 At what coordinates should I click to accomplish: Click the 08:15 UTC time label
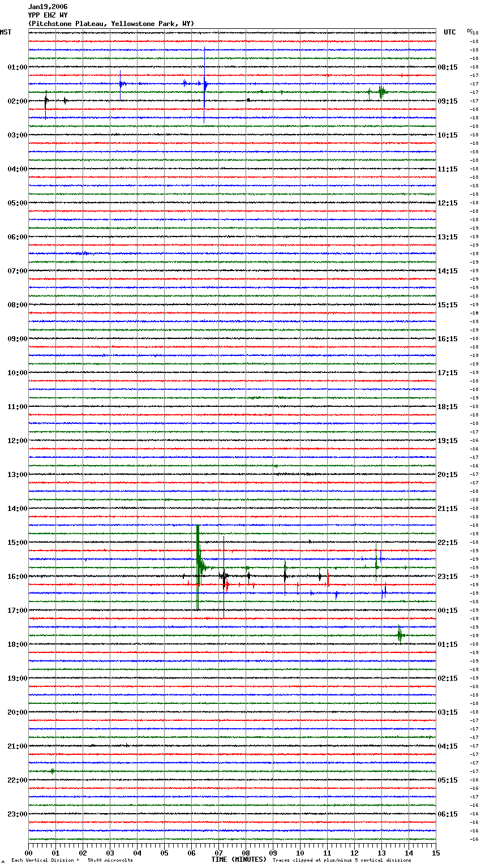(x=448, y=67)
